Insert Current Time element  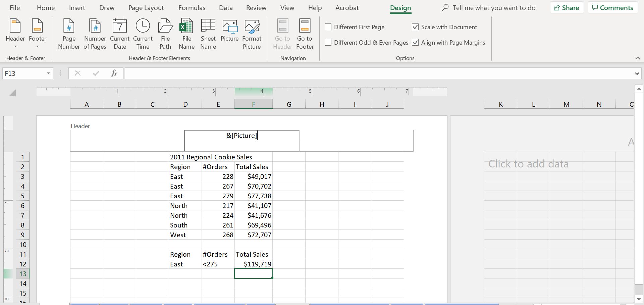point(143,34)
